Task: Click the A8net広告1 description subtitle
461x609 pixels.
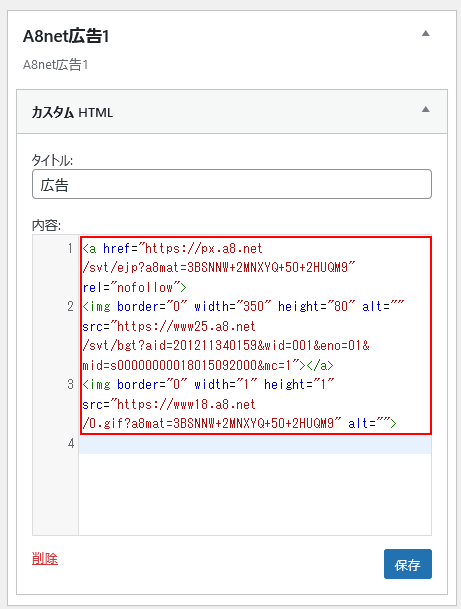Action: click(56, 65)
